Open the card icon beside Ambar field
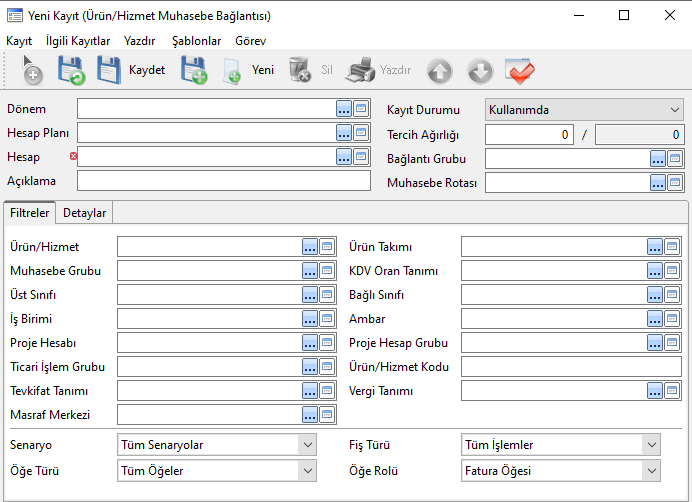This screenshot has height=502, width=692. pyautogui.click(x=673, y=319)
